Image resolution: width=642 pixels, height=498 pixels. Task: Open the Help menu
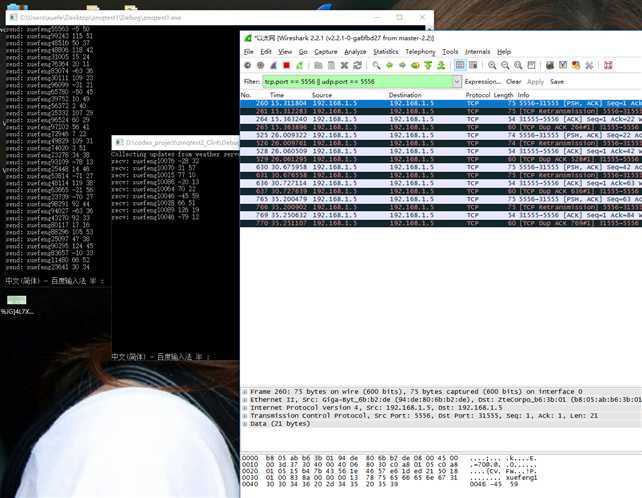pos(504,52)
